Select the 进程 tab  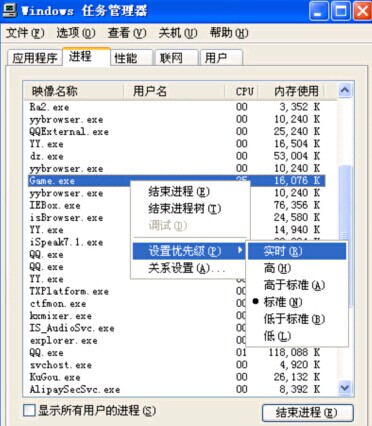click(x=87, y=56)
